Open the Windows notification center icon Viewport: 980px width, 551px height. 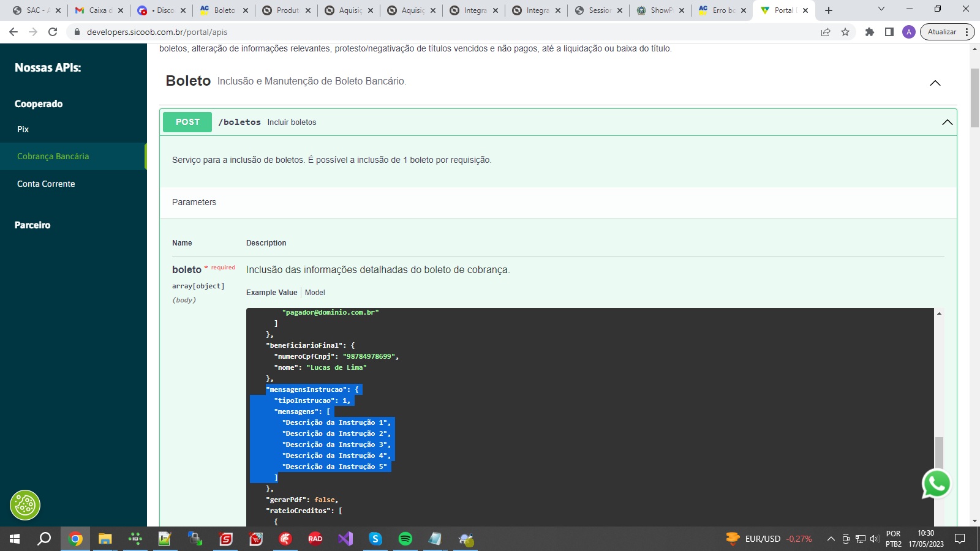click(x=960, y=539)
